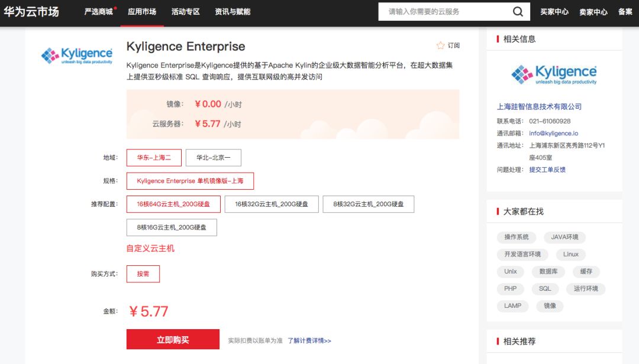This screenshot has width=639, height=364.
Task: Select 按需 purchase method
Action: [x=143, y=274]
